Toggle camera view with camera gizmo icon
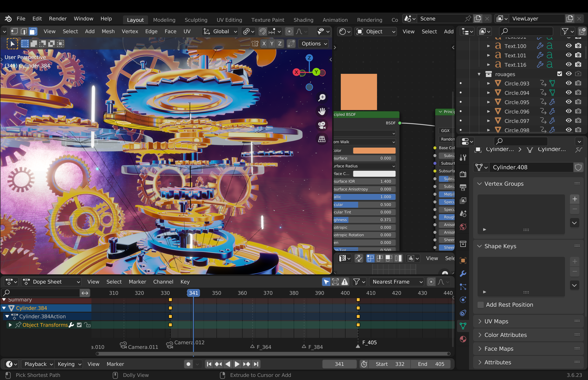Screen dimensions: 588x380 tap(322, 125)
